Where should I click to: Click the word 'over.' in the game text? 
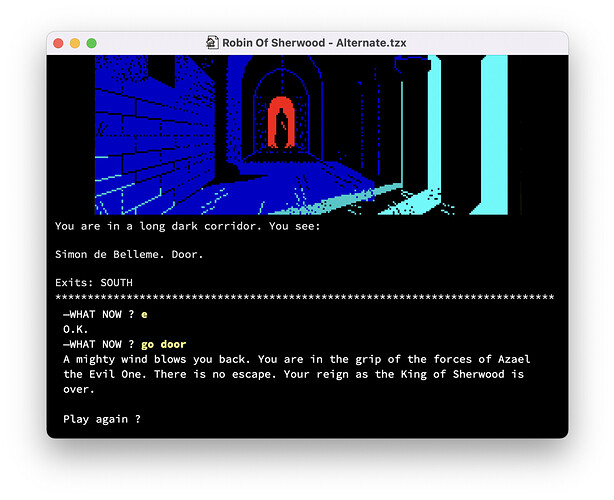coord(79,389)
